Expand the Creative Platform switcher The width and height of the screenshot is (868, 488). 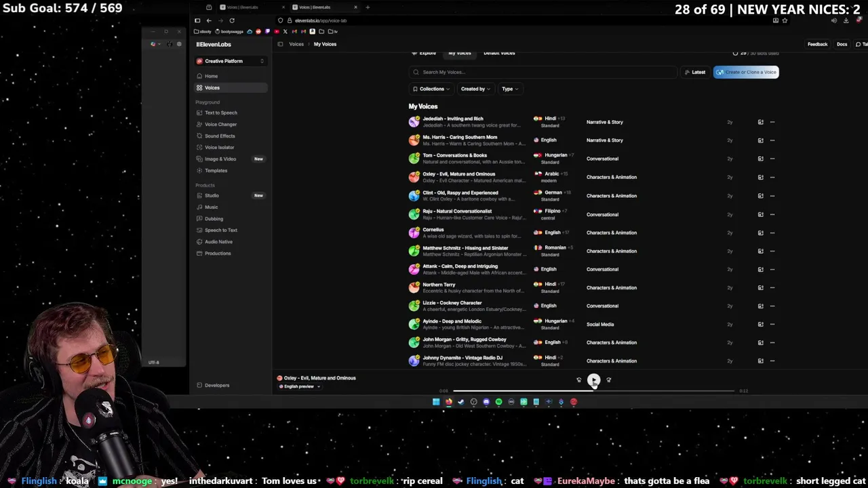[x=230, y=61]
